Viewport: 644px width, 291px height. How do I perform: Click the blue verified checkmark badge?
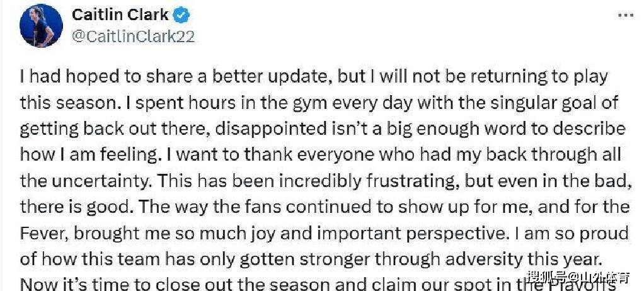[183, 14]
